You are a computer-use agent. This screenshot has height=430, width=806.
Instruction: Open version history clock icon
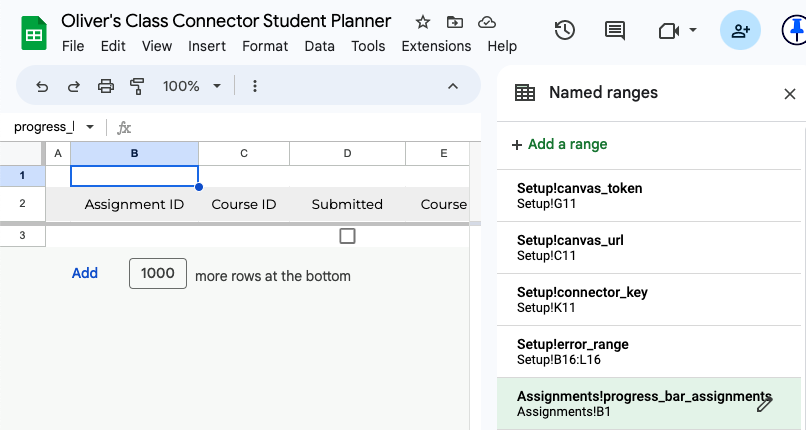point(564,31)
